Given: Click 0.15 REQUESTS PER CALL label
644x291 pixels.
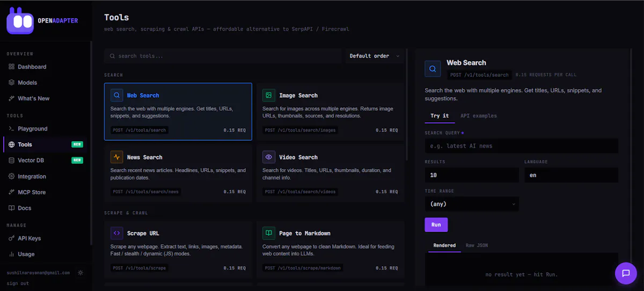Looking at the screenshot, I should [546, 75].
